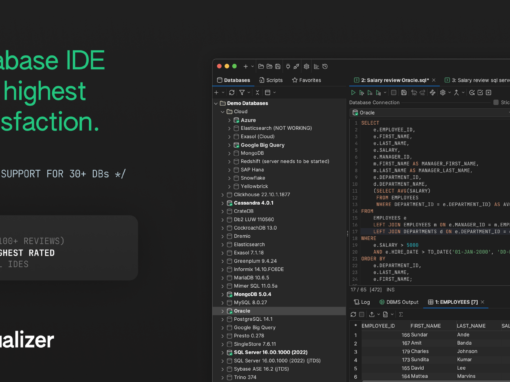Toggle the Sticky checkbox beside Database Connection
The height and width of the screenshot is (382, 510).
[496, 102]
